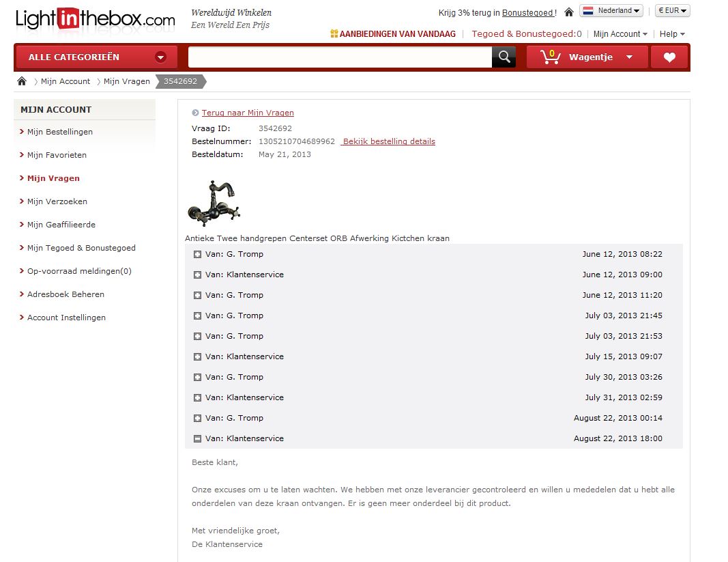This screenshot has width=728, height=562.
Task: Open the Bekijk bestelling details link
Action: coord(388,141)
